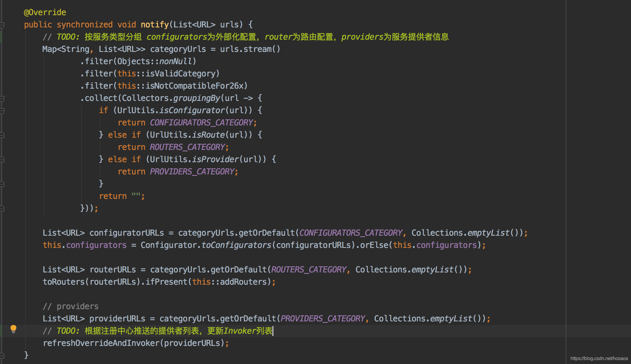631x364 pixels.
Task: Click CONFIGURATORS_CATEGORY in the return statement
Action: [x=201, y=123]
